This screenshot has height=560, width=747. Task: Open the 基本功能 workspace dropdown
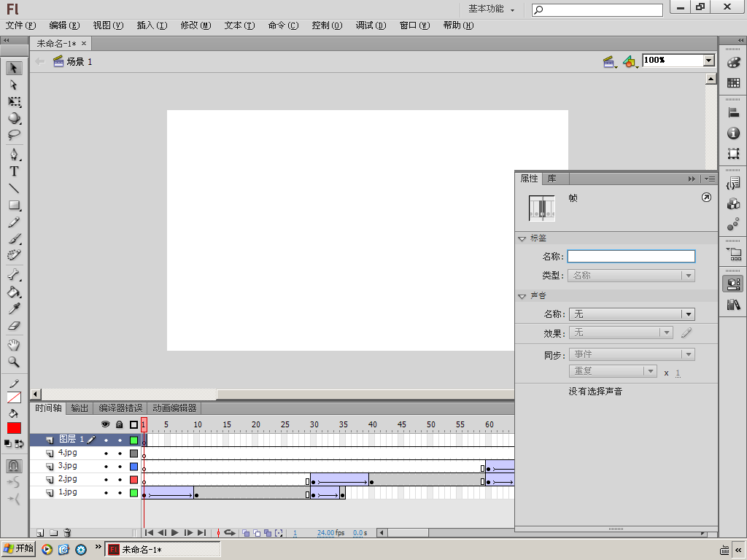pos(491,9)
